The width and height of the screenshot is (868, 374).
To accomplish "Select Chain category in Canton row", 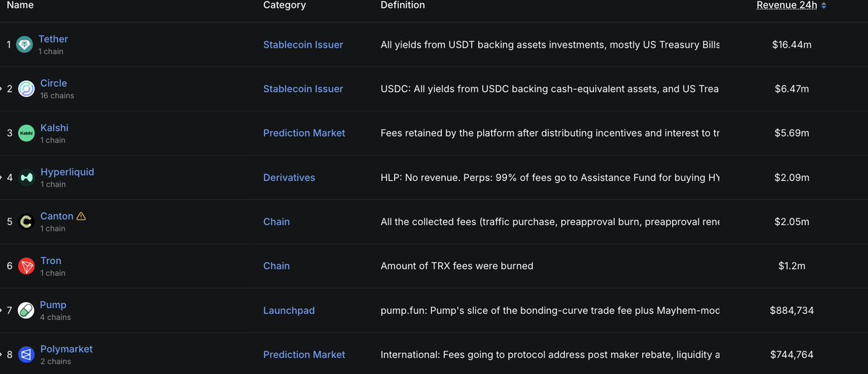I will click(276, 222).
